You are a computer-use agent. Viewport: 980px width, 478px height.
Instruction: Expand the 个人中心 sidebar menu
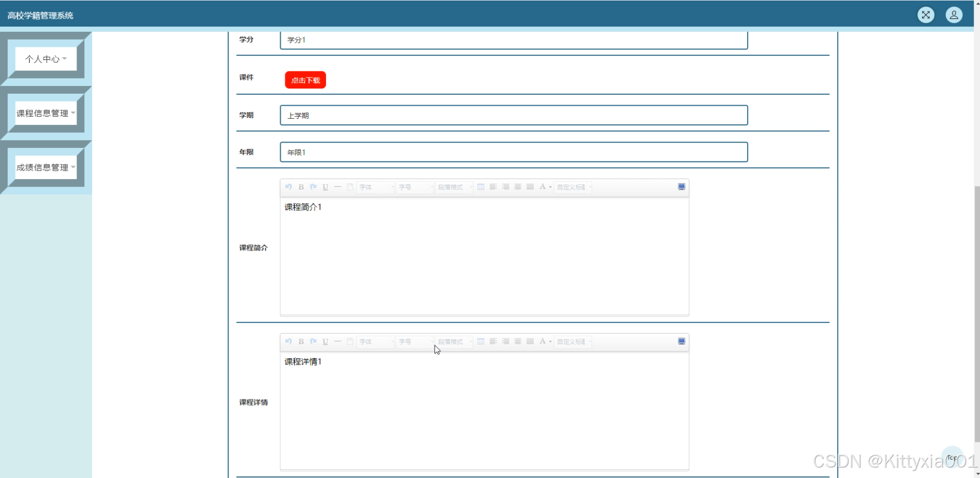[x=46, y=59]
